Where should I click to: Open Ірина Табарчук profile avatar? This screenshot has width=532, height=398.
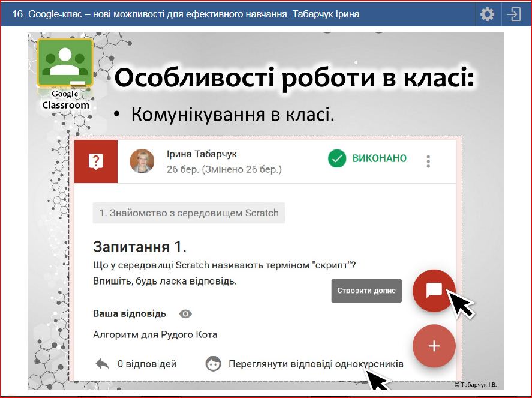[x=142, y=161]
